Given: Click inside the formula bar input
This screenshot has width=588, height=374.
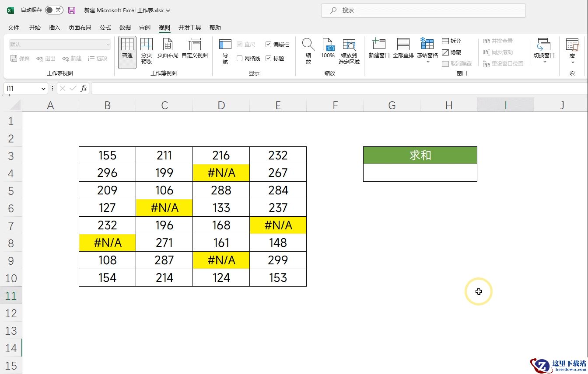Looking at the screenshot, I should [339, 89].
